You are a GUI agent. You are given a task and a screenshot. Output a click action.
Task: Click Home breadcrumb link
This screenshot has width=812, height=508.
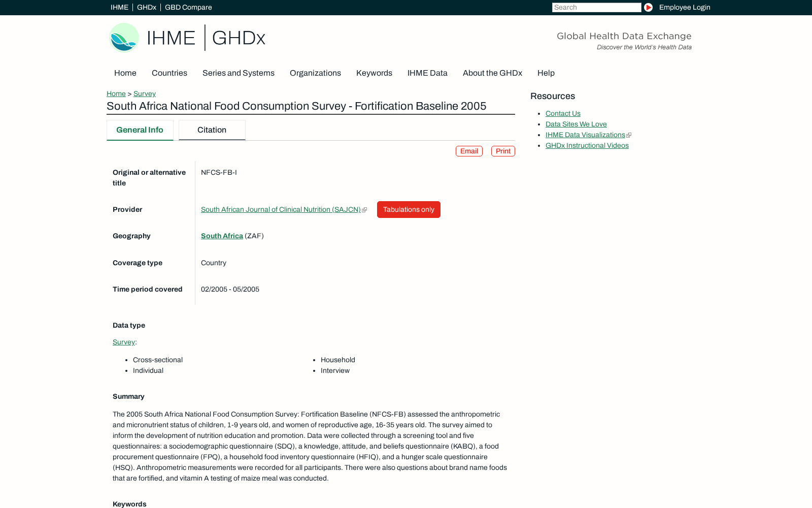coord(116,93)
